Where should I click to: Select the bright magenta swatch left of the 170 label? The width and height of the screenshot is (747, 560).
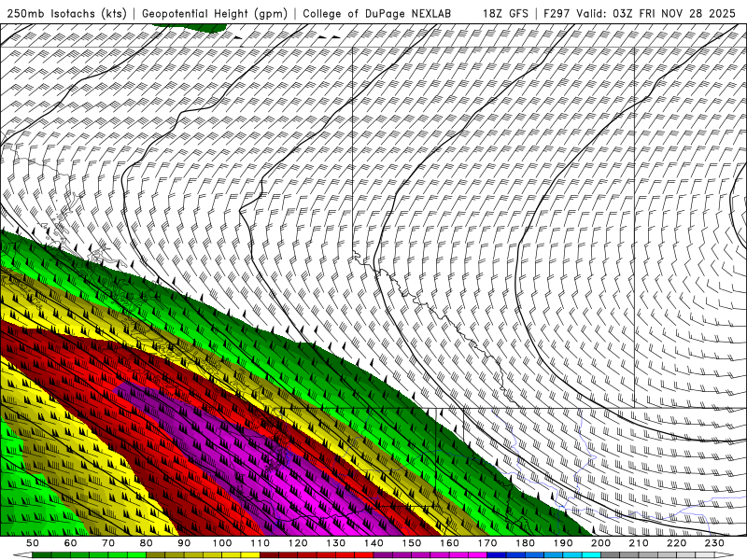[478, 554]
